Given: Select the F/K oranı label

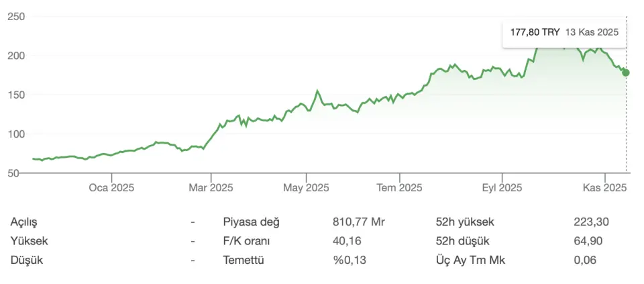Looking at the screenshot, I should point(248,241).
